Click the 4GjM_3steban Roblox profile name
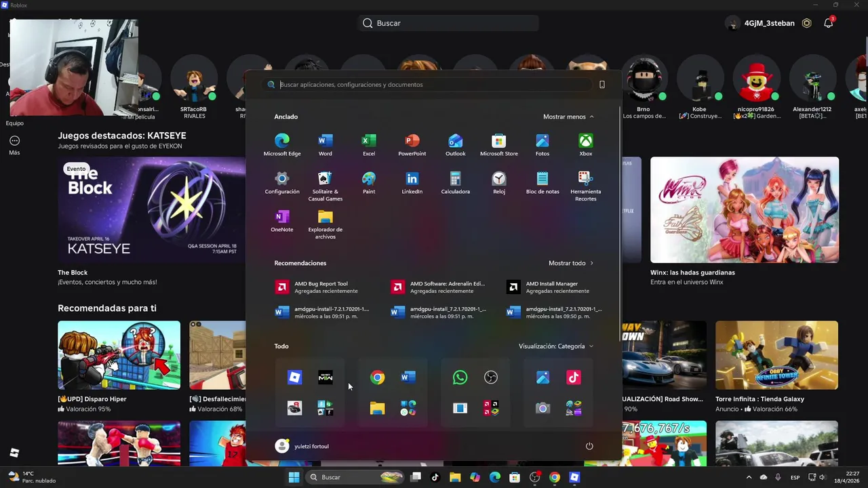The width and height of the screenshot is (868, 488). coord(769,23)
